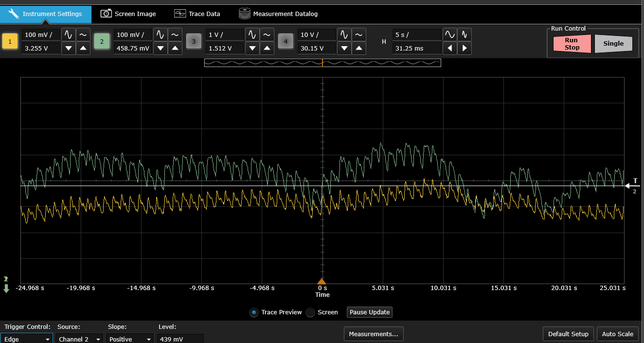The height and width of the screenshot is (343, 644).
Task: Edit Channel 3 scale field 1 V /
Action: coord(225,34)
